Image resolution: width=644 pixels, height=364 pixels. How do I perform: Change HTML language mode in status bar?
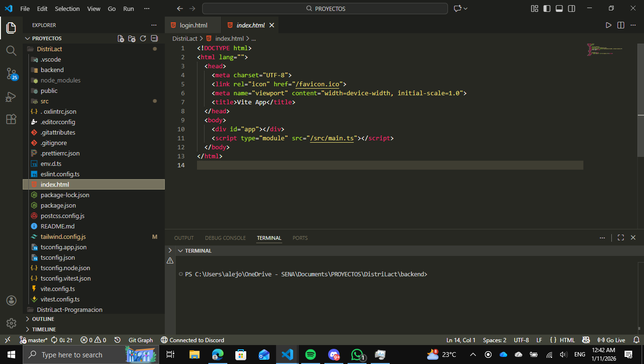(567, 340)
